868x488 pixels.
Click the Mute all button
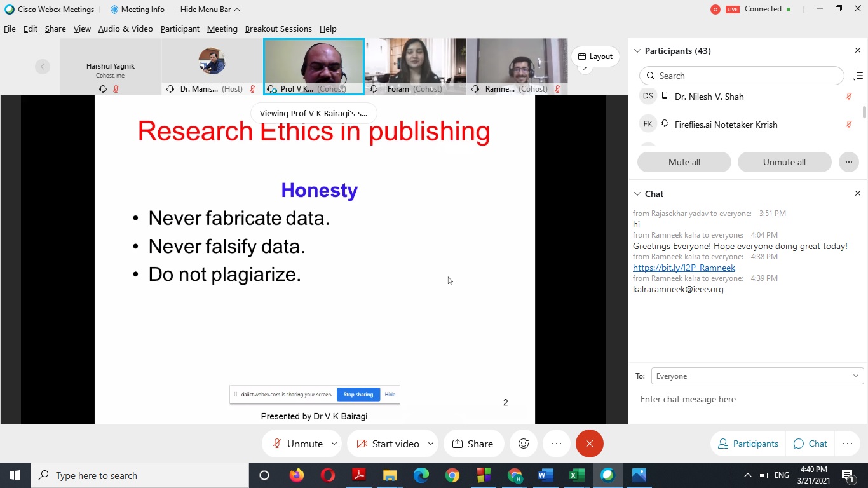pyautogui.click(x=684, y=162)
